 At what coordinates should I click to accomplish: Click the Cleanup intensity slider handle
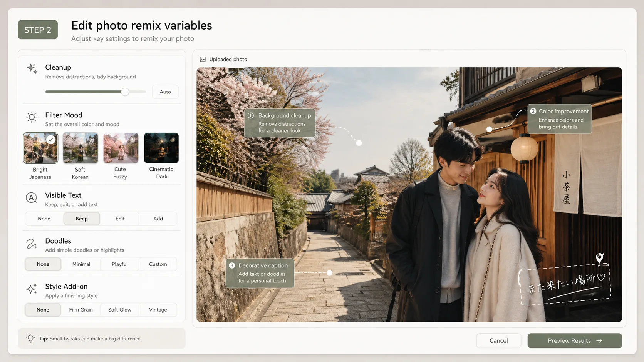(124, 92)
